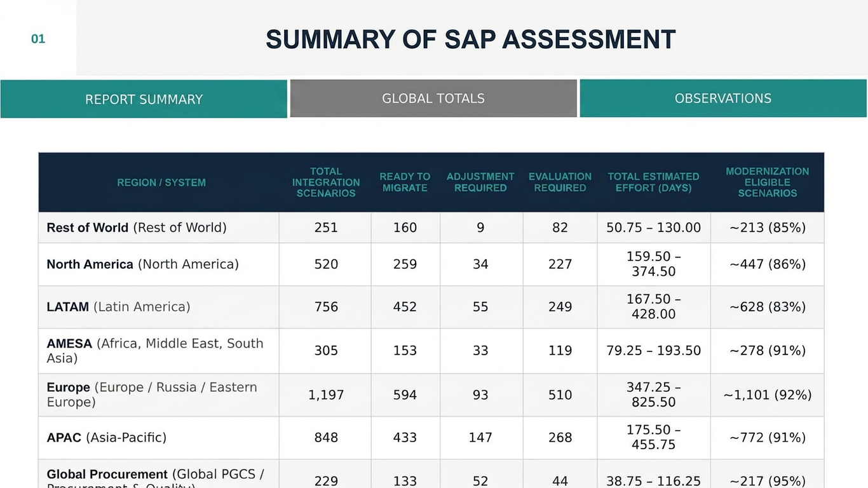The height and width of the screenshot is (488, 868).
Task: Click LATAM adjustment value 55
Action: (480, 307)
